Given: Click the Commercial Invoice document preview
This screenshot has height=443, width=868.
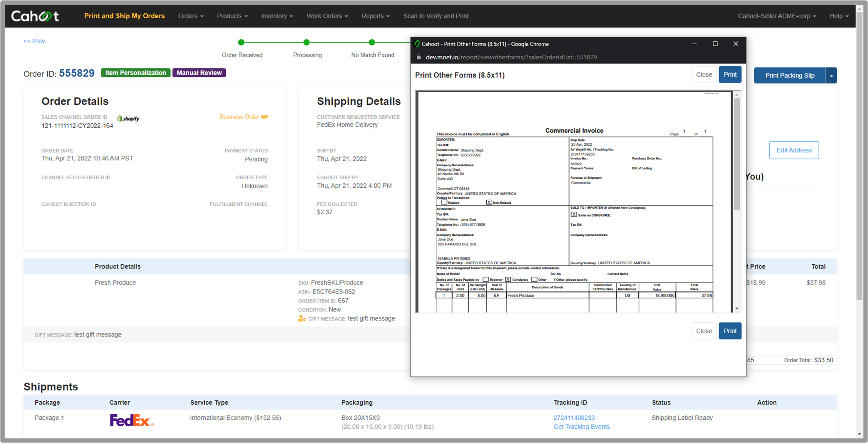Looking at the screenshot, I should coord(574,202).
